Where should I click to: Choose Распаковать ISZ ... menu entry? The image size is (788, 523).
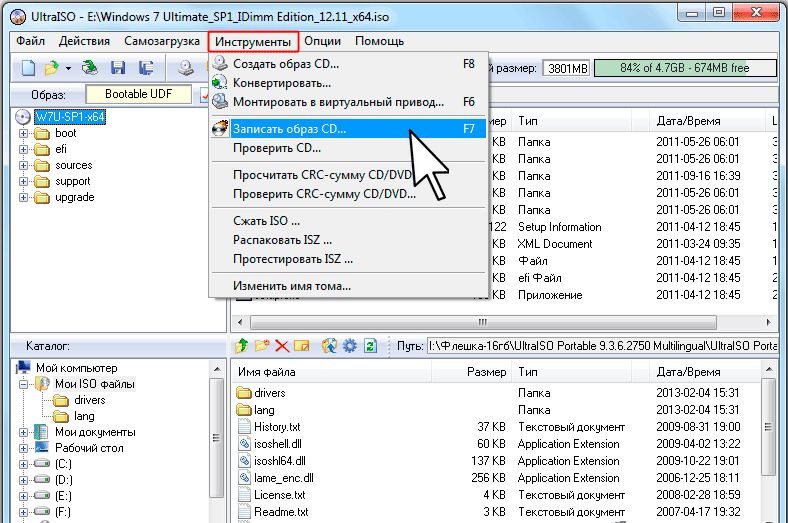coord(348,240)
